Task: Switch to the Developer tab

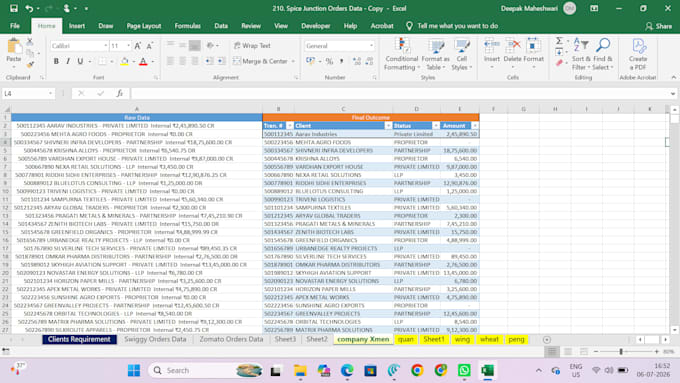Action: point(316,26)
